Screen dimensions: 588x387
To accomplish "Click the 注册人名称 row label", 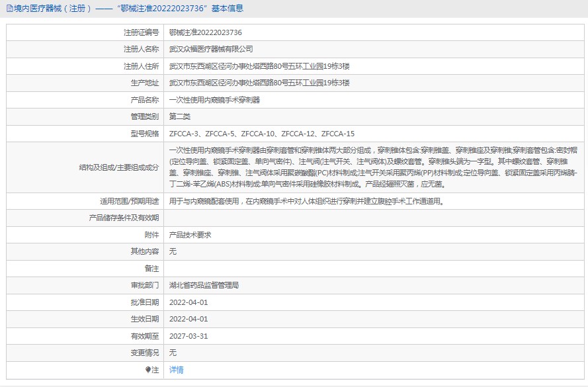I will point(142,49).
